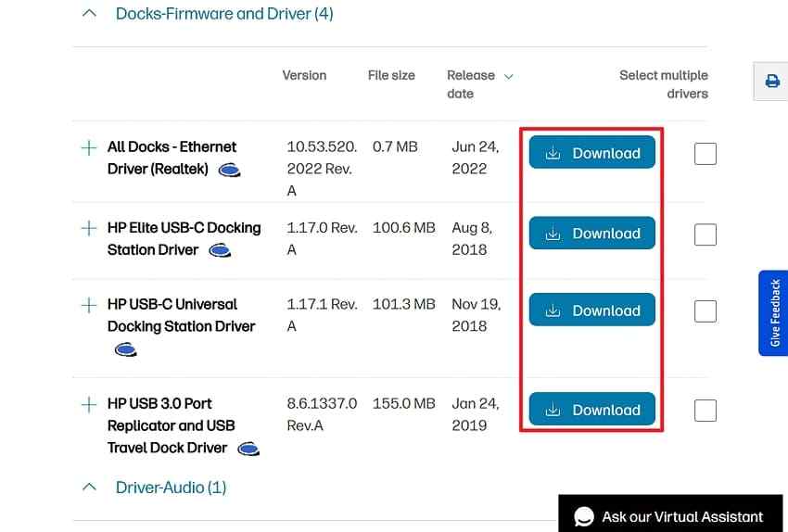Click the 155.0 MB file size
This screenshot has width=788, height=532.
point(403,403)
